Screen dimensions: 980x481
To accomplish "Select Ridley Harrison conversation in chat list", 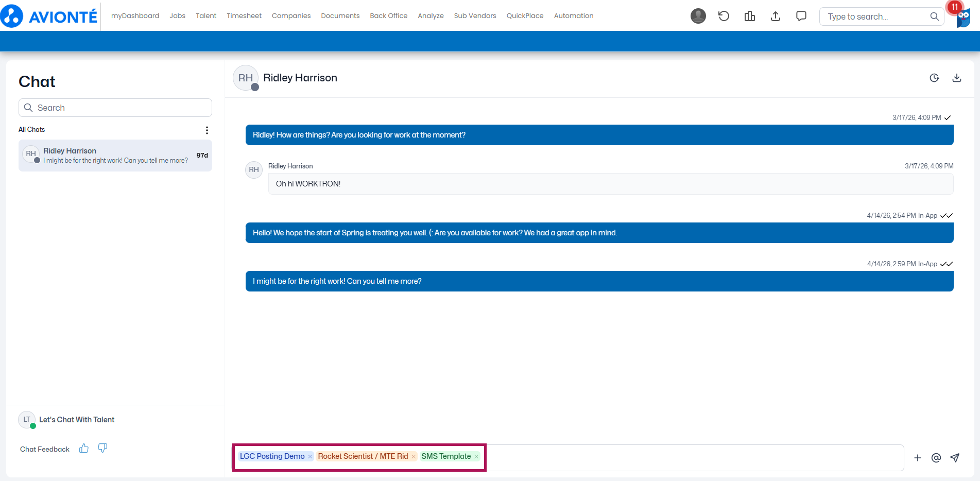I will pyautogui.click(x=115, y=156).
